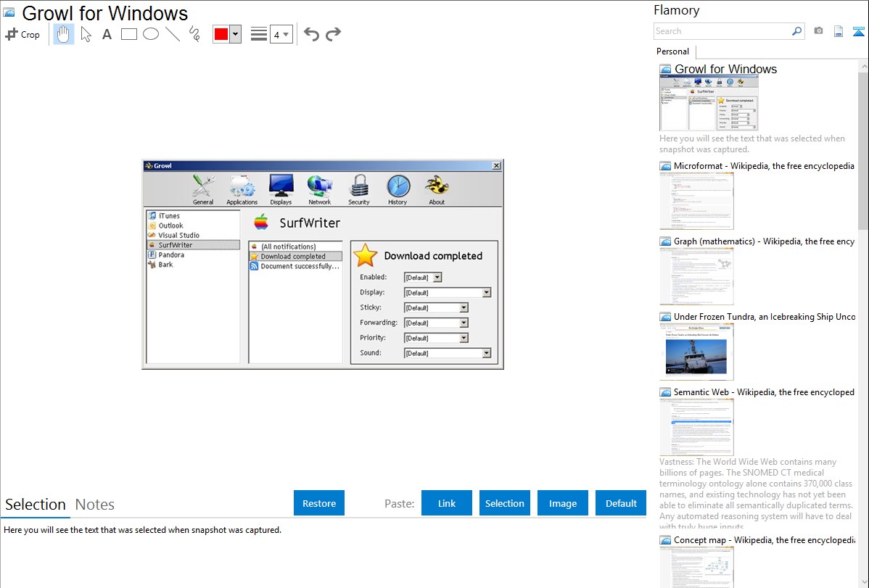Image resolution: width=869 pixels, height=588 pixels.
Task: Open the Under Frozen Tundra ship thumbnail
Action: tap(696, 352)
